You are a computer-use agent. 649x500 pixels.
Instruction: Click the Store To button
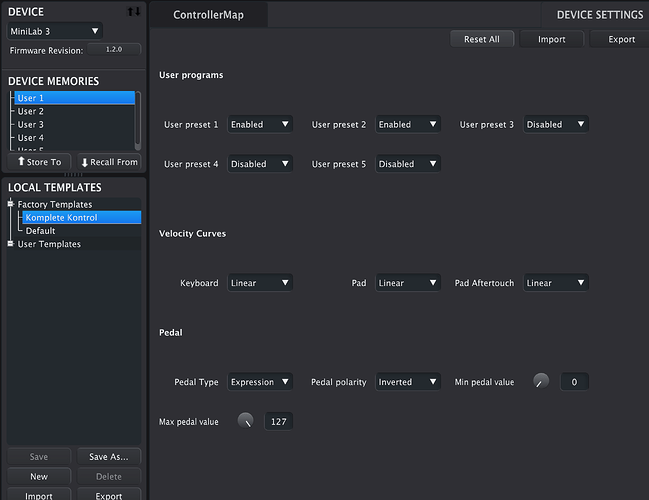[39, 162]
